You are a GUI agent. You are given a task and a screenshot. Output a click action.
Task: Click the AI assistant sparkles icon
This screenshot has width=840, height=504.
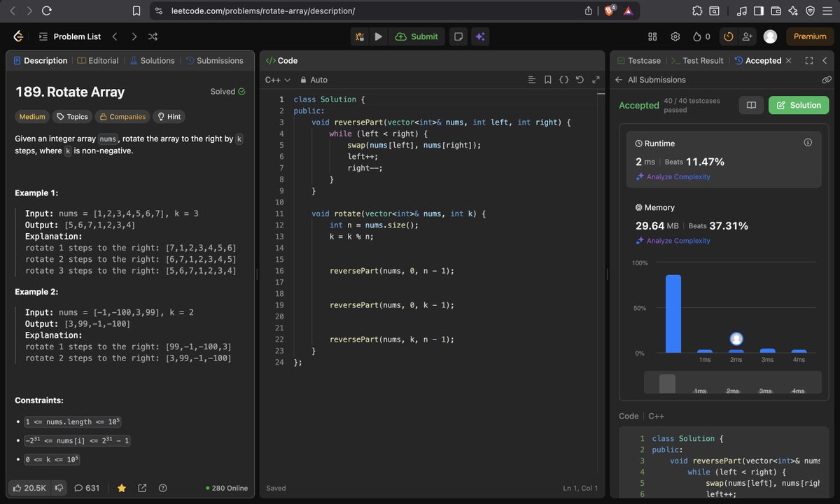479,36
